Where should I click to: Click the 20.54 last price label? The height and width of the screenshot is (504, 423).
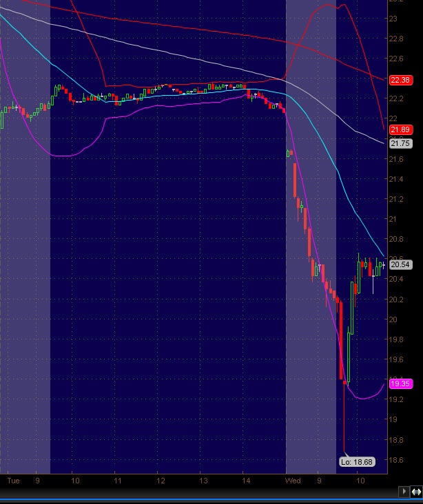400,264
